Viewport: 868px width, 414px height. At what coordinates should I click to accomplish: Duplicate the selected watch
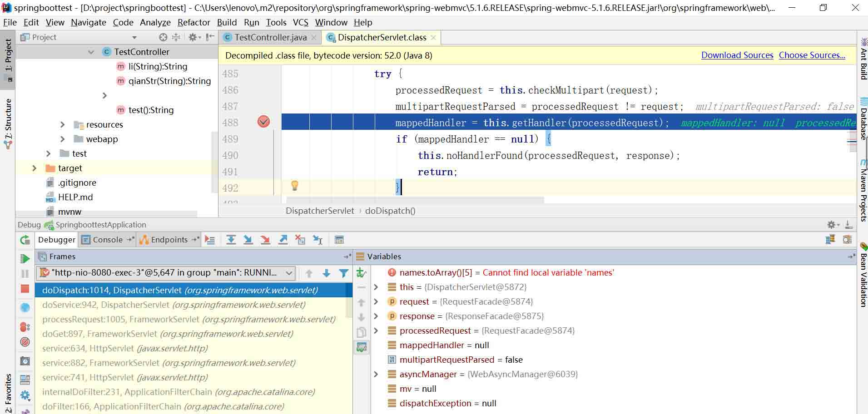(362, 332)
